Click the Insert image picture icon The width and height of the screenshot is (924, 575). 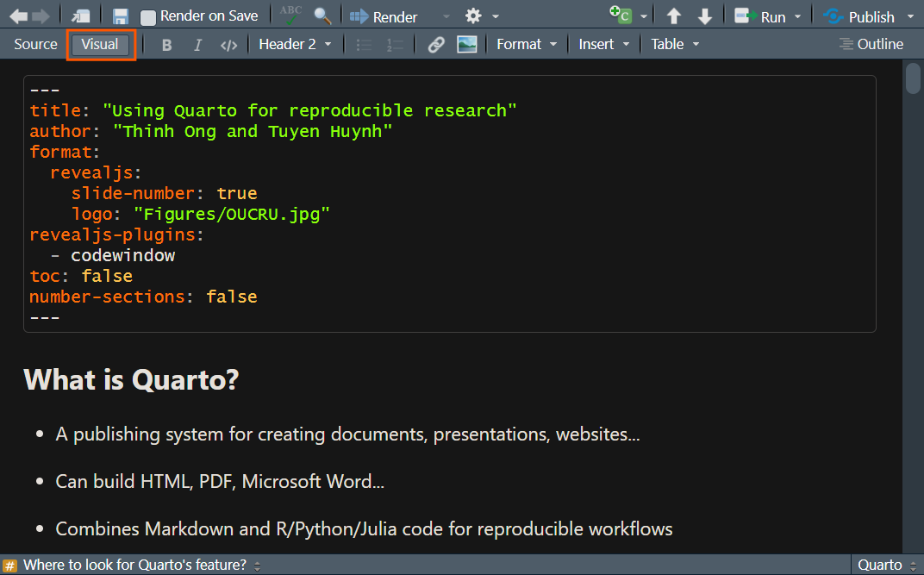coord(467,45)
